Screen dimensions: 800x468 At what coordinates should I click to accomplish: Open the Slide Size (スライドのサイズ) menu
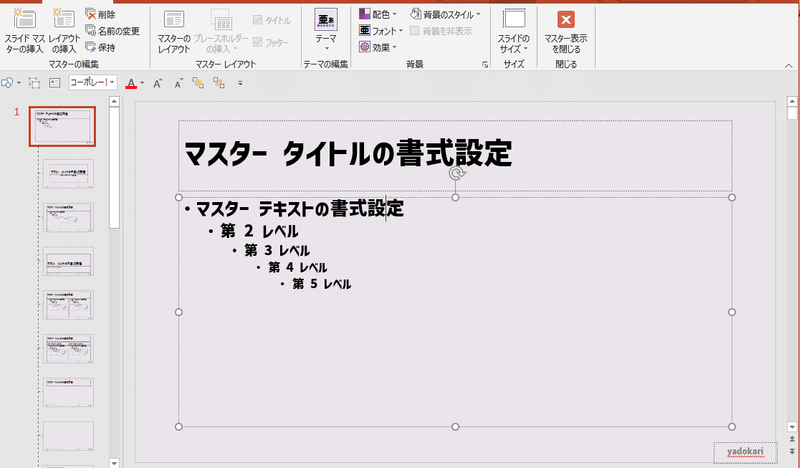click(514, 31)
